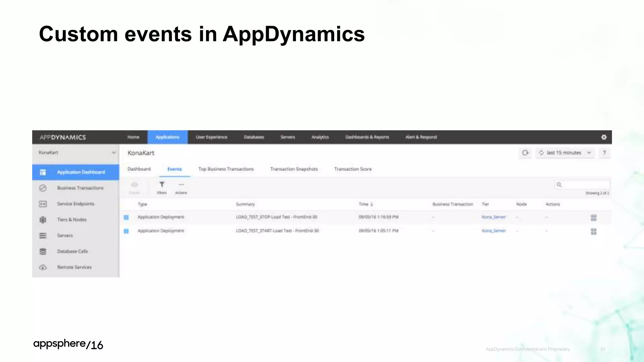Switch to Top Business Transactions tab
The height and width of the screenshot is (362, 644).
[x=226, y=169]
